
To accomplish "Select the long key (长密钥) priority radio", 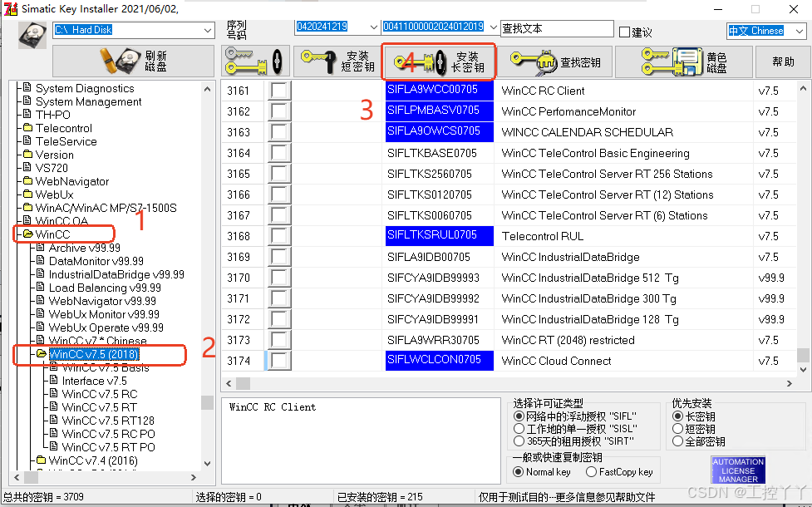I will coord(677,416).
